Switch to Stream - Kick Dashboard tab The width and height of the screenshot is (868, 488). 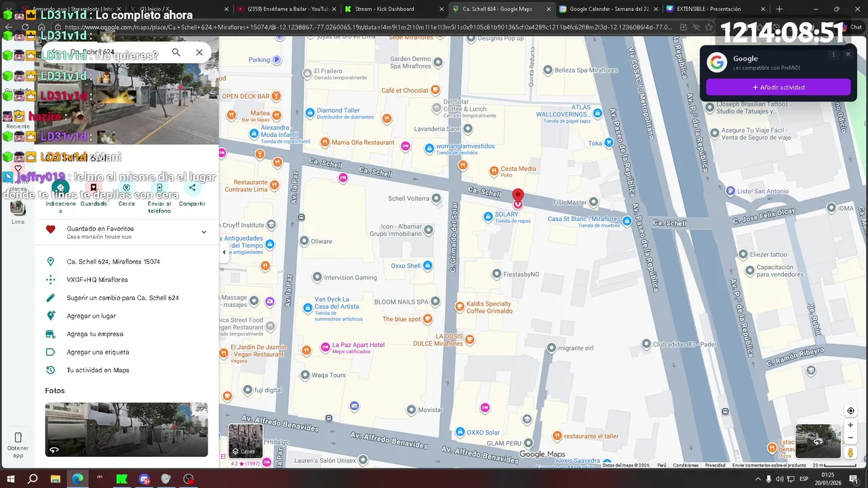pos(393,9)
